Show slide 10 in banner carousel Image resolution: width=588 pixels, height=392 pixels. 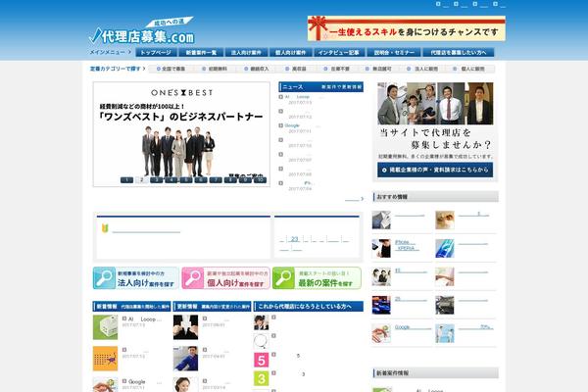(x=260, y=180)
